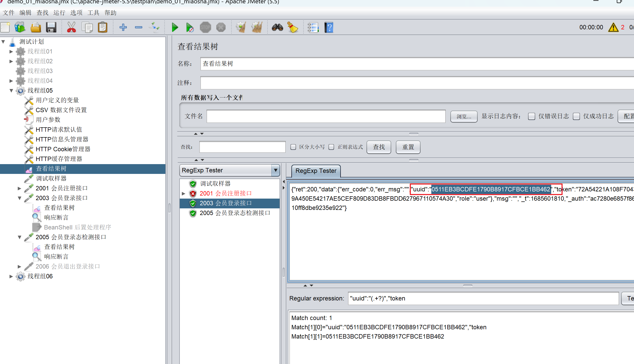Click the 浏览... browse button
The width and height of the screenshot is (634, 364).
[464, 117]
